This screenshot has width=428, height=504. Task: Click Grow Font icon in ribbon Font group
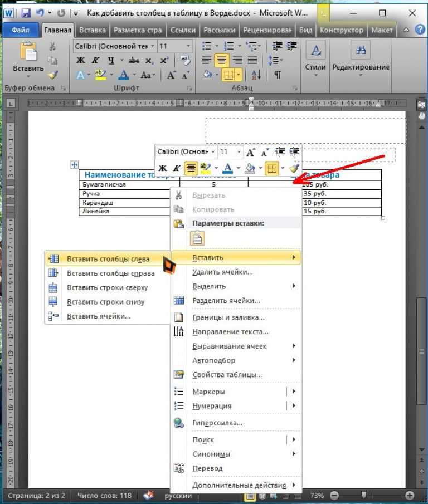pyautogui.click(x=171, y=75)
